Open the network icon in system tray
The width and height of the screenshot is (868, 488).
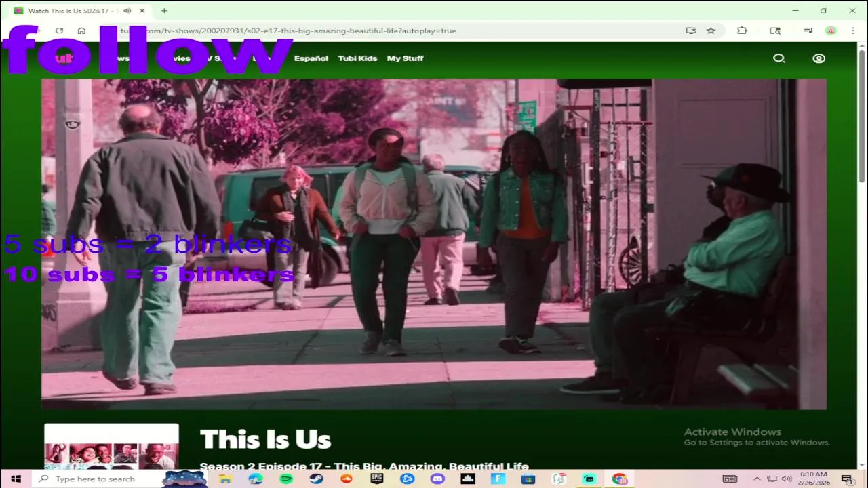[x=771, y=479]
